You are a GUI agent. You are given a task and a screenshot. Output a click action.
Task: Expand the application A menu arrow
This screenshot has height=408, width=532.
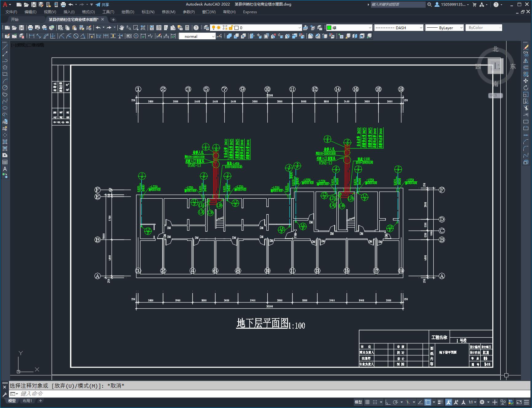point(10,5)
